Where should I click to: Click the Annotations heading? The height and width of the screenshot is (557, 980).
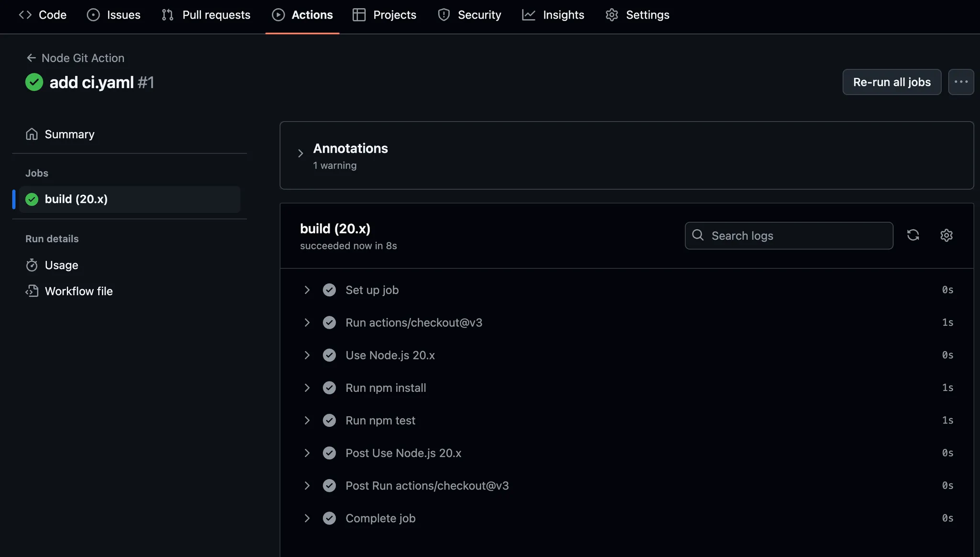click(x=350, y=148)
